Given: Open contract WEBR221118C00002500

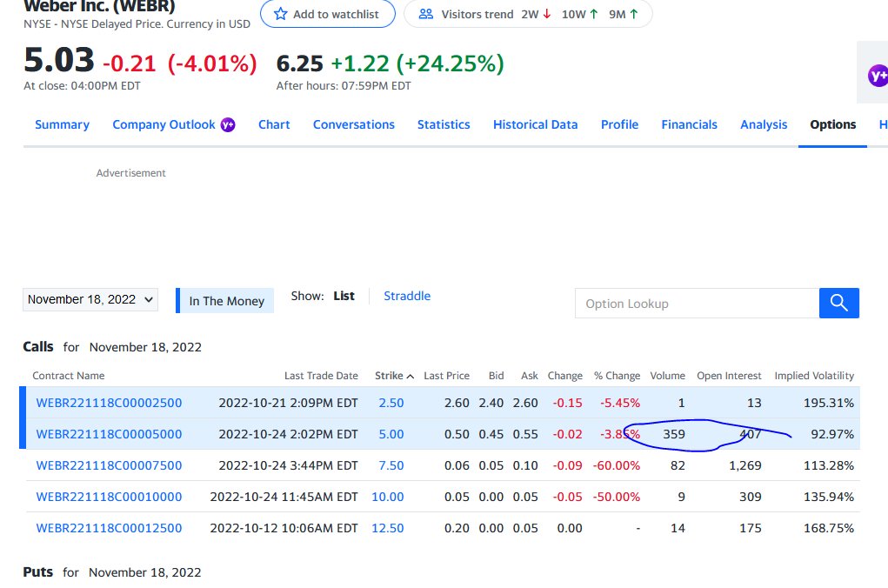Looking at the screenshot, I should point(110,403).
